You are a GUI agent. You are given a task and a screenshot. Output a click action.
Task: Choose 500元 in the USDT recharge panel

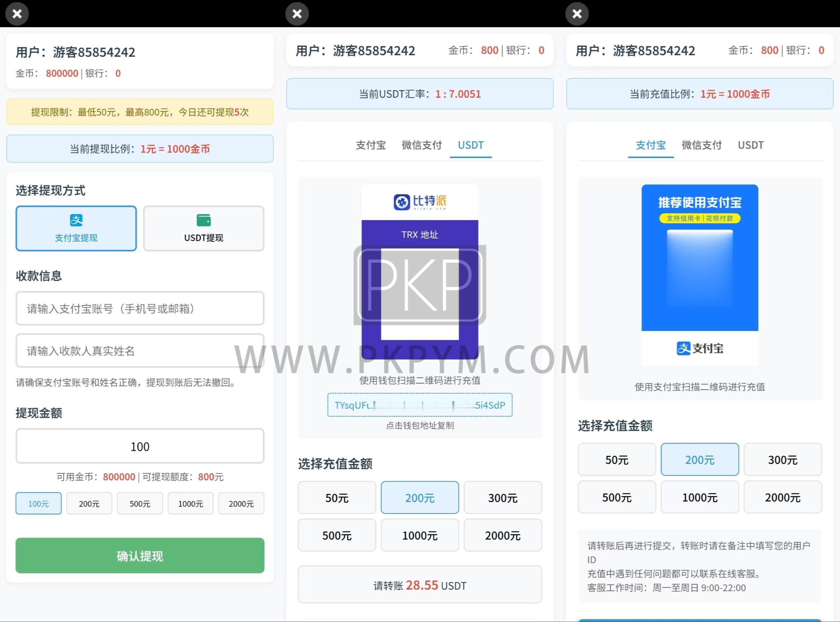tap(337, 535)
